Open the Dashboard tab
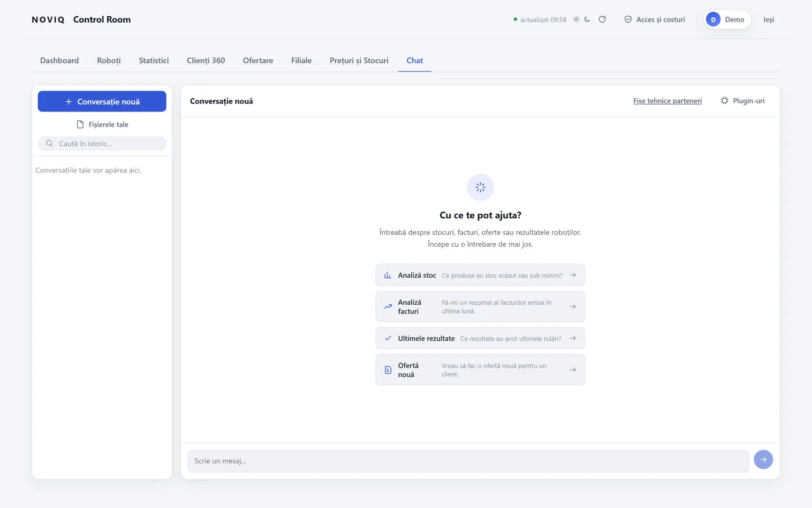 pyautogui.click(x=59, y=60)
